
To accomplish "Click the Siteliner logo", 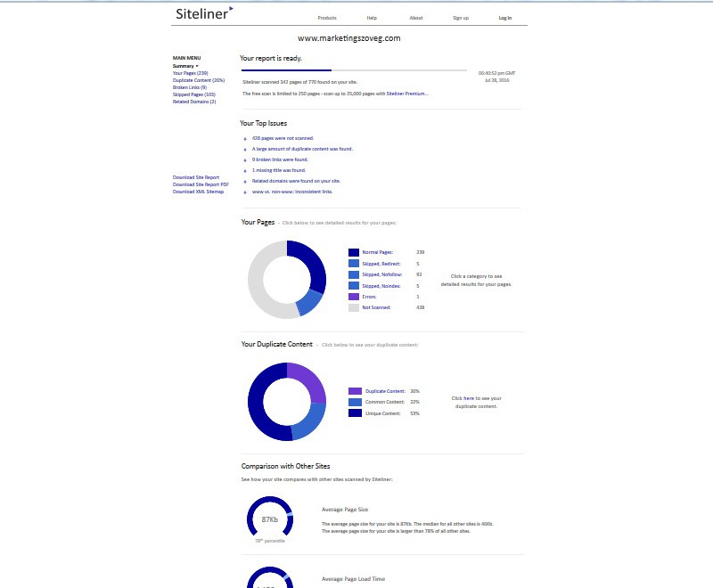I will click(204, 13).
